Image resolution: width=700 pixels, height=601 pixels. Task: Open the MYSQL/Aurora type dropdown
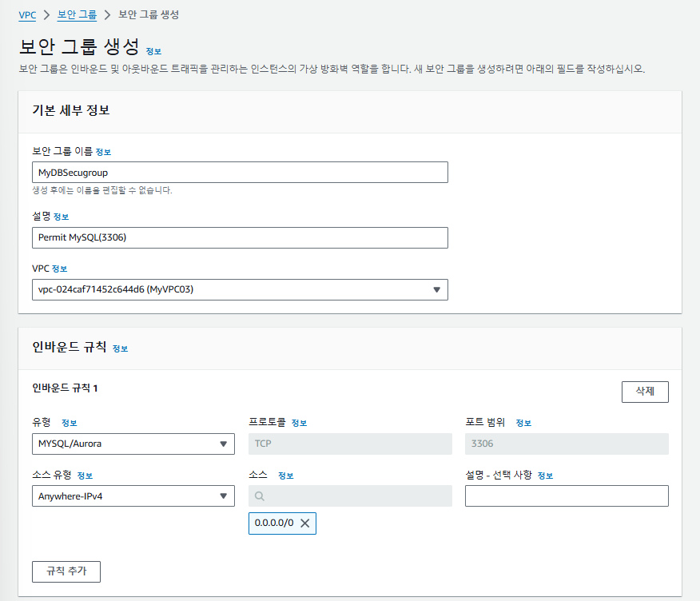[133, 444]
